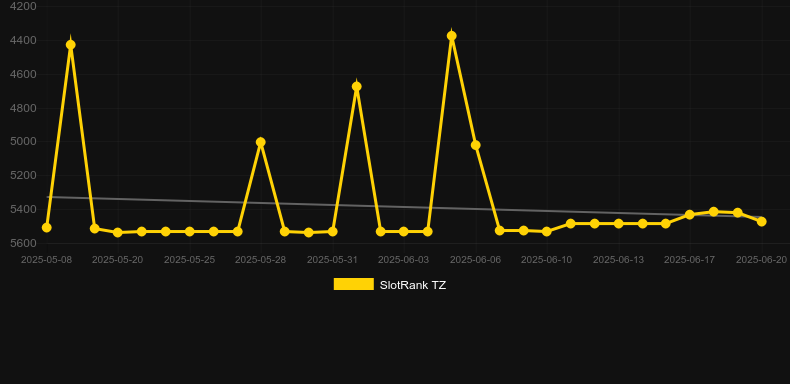Select the data point for 2025-05-25
Screen dimensions: 790x384
point(189,231)
